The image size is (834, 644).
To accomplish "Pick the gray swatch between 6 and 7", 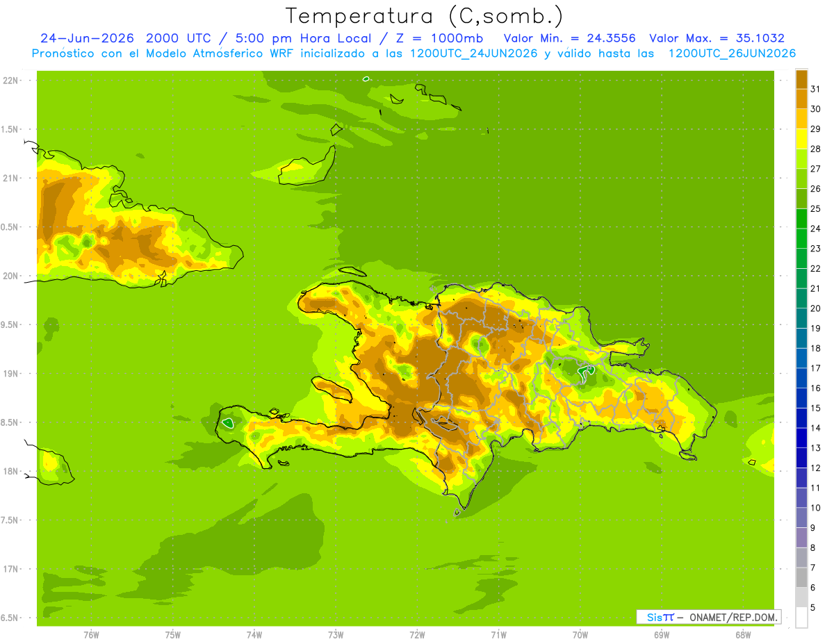I will [x=801, y=577].
